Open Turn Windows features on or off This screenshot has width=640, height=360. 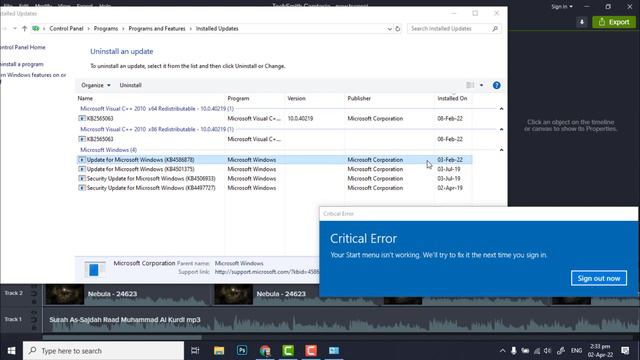(x=33, y=75)
